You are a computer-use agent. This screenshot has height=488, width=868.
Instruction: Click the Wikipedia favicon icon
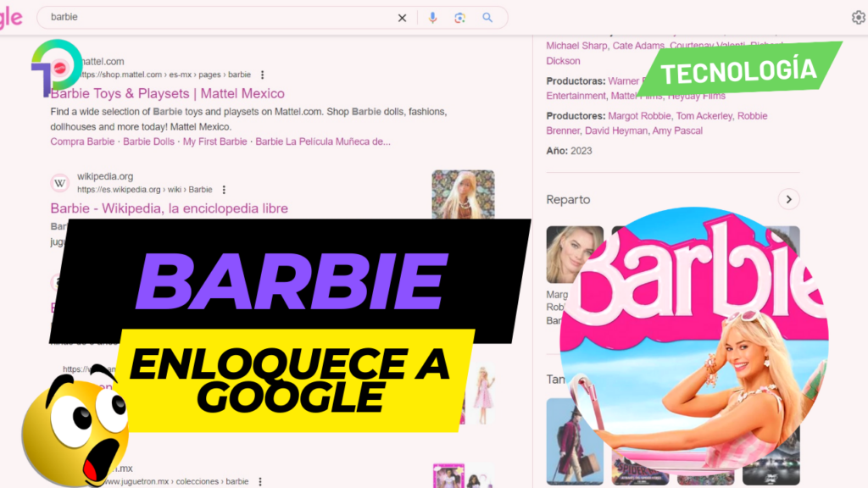click(x=60, y=183)
